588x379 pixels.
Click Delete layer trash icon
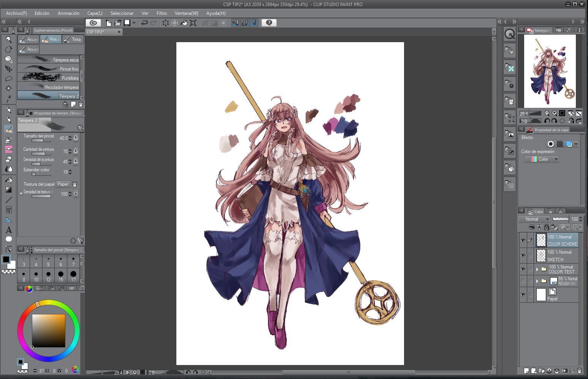tap(579, 371)
